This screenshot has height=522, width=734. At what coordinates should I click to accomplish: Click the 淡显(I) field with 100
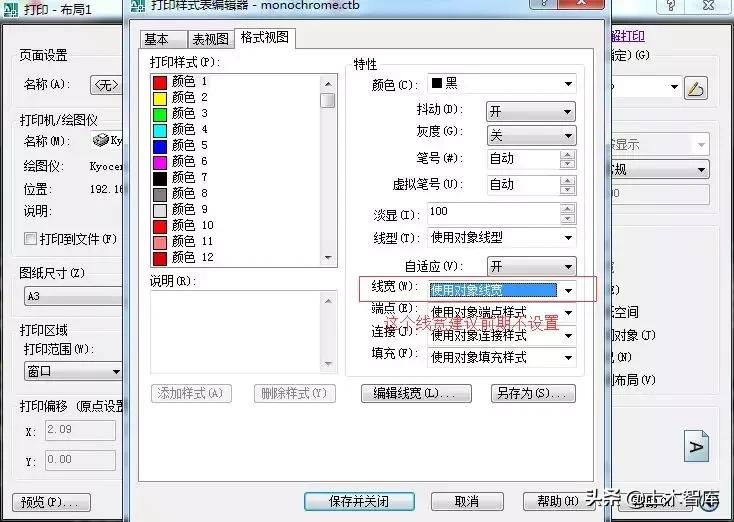pyautogui.click(x=494, y=213)
